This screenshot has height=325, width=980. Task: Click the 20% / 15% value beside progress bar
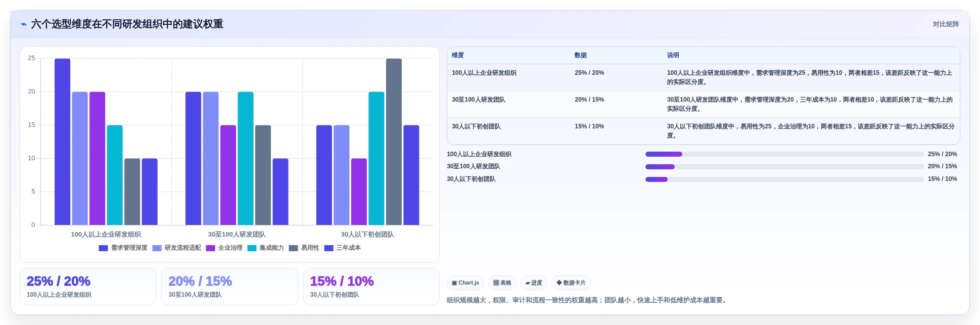(x=943, y=166)
